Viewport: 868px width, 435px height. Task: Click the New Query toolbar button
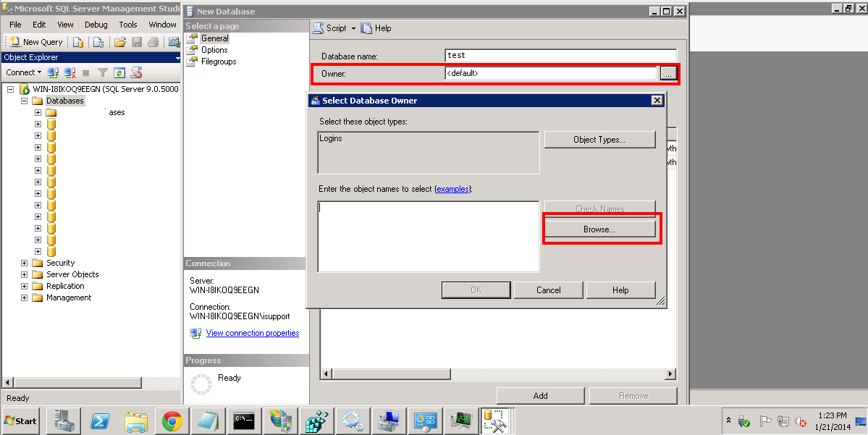(x=36, y=42)
